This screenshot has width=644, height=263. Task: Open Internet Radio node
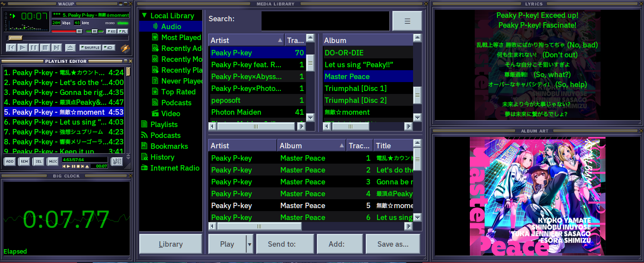point(175,168)
